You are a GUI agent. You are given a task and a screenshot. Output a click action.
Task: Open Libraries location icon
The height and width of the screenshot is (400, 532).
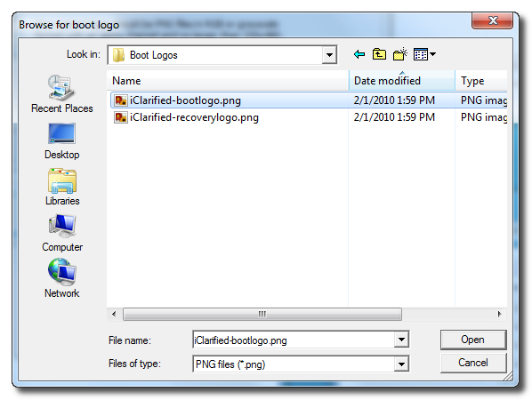[62, 187]
